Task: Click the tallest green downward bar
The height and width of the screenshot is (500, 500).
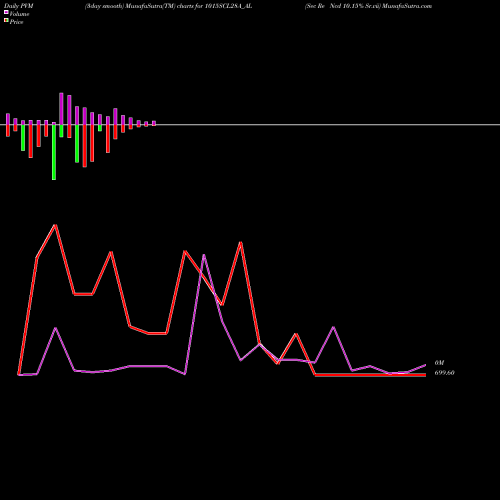Action: click(x=54, y=152)
